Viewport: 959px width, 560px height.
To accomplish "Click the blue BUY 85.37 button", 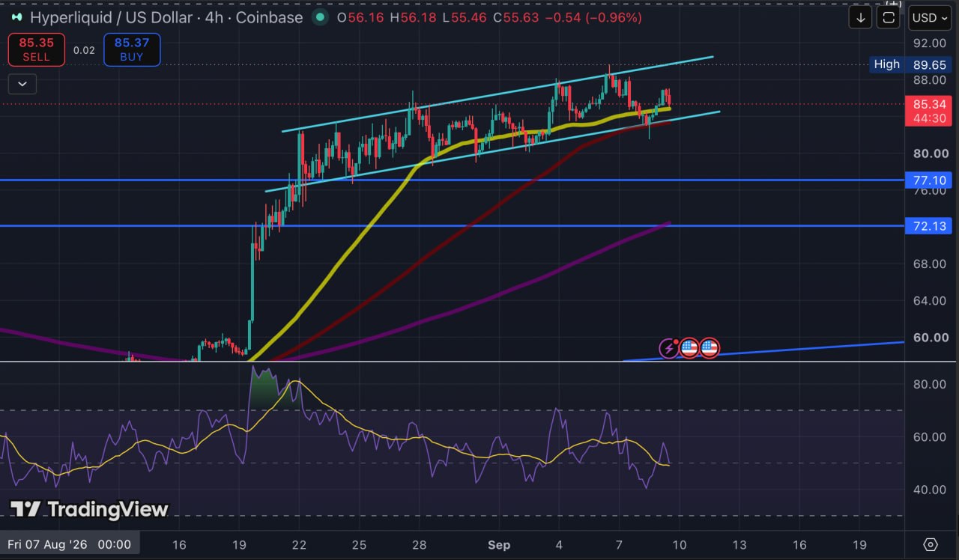I will click(x=131, y=49).
